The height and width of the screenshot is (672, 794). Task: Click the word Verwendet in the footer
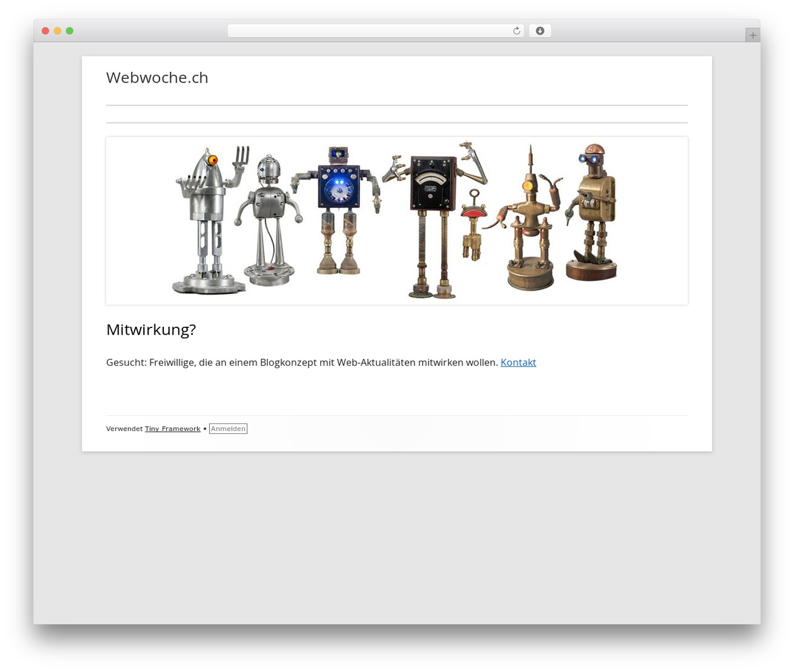pyautogui.click(x=124, y=429)
